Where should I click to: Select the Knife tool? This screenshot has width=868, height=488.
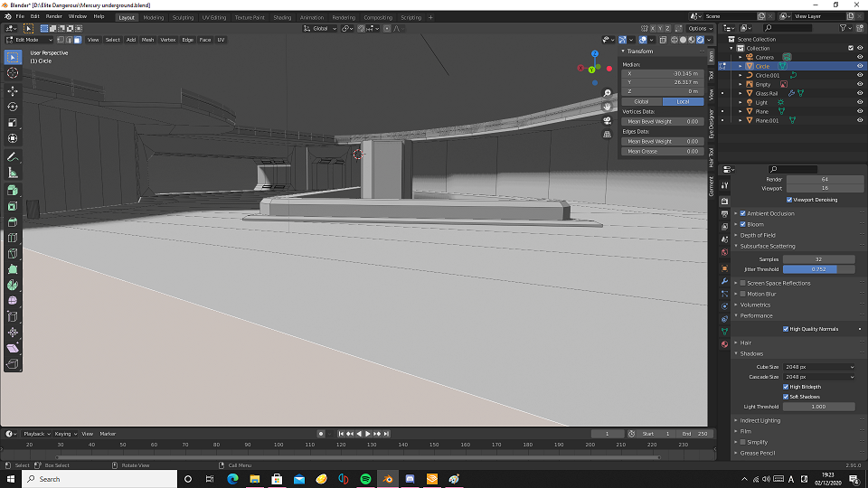point(13,253)
